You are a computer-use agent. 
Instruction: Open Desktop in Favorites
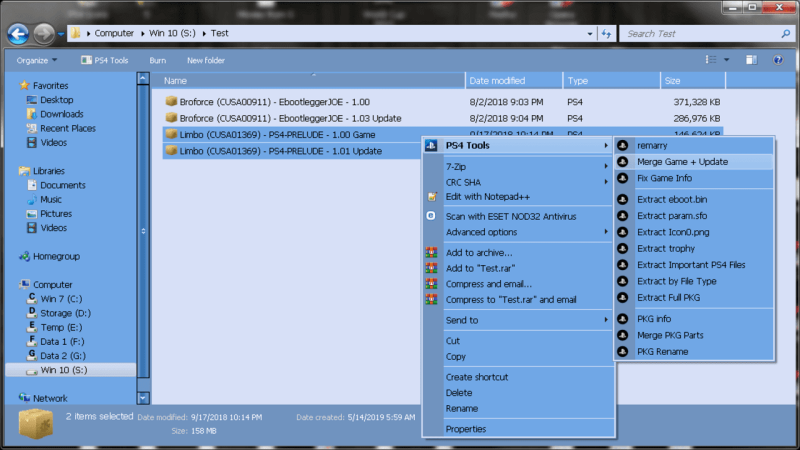click(x=50, y=100)
